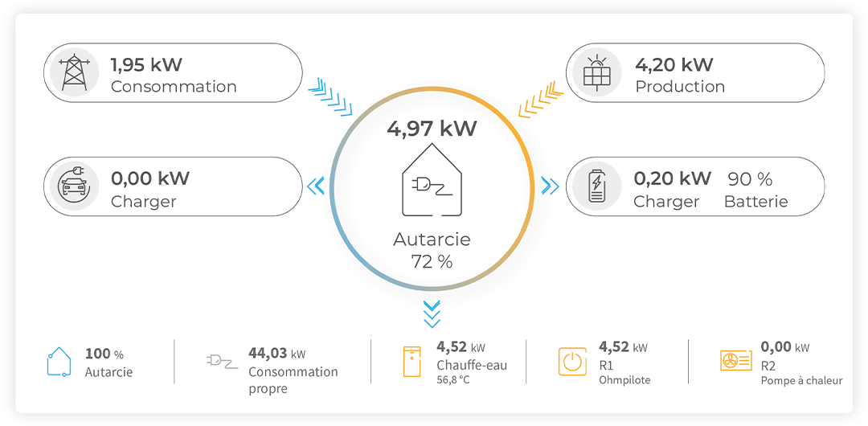Click the 1,95 kW grid value

point(146,65)
